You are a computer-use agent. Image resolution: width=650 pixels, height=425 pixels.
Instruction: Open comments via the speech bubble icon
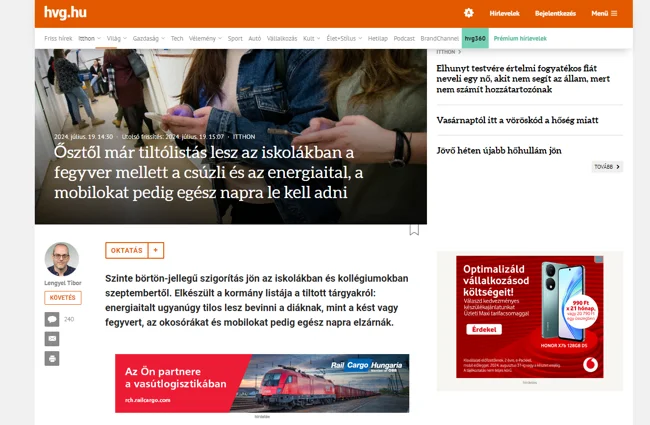point(52,319)
